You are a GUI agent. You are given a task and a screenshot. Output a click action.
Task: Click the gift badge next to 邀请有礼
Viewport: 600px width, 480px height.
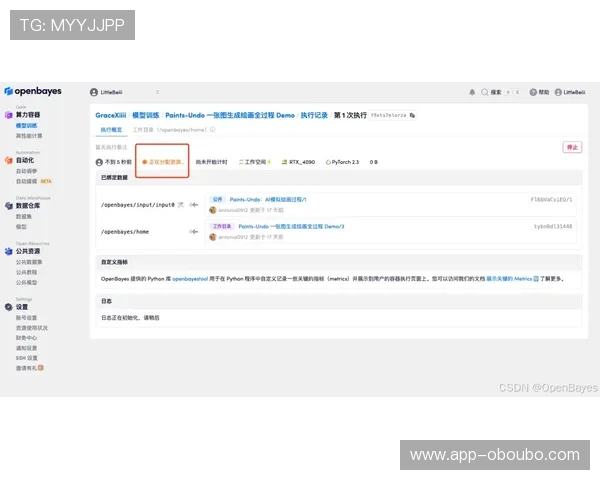click(x=41, y=368)
